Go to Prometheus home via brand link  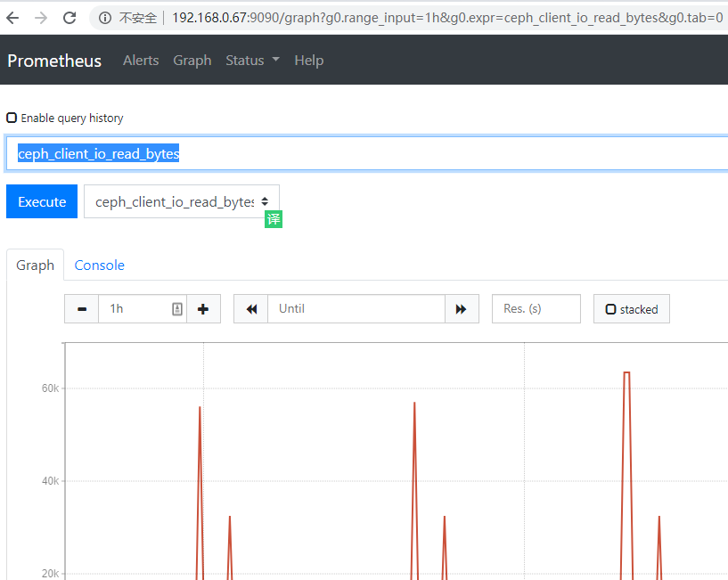[x=54, y=61]
